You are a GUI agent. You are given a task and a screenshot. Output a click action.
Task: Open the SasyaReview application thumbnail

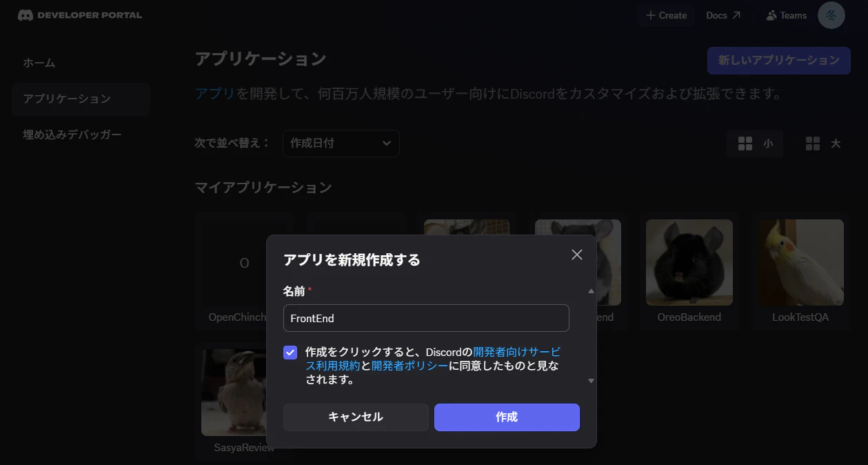pyautogui.click(x=234, y=392)
